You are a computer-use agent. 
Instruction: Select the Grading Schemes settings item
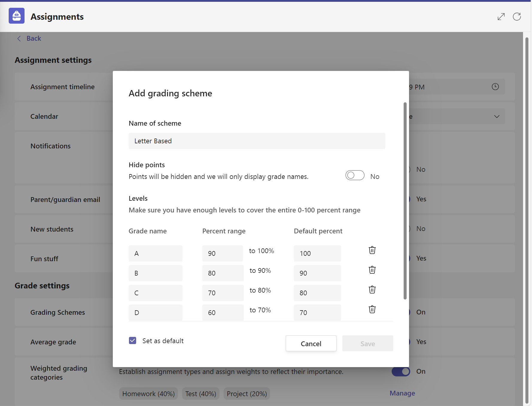tap(57, 312)
